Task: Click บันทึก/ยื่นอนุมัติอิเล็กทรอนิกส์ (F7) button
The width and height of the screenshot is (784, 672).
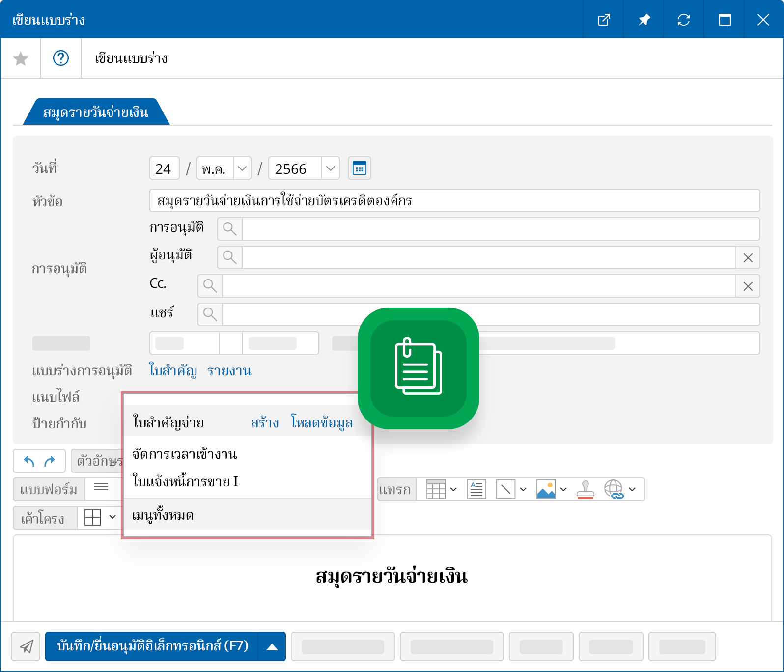Action: pos(152,646)
